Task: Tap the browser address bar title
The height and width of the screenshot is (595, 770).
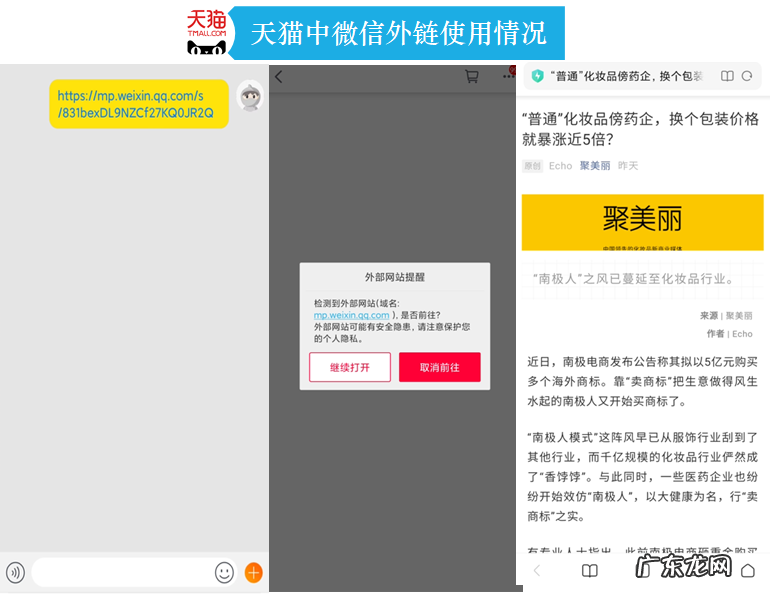Action: pyautogui.click(x=627, y=76)
